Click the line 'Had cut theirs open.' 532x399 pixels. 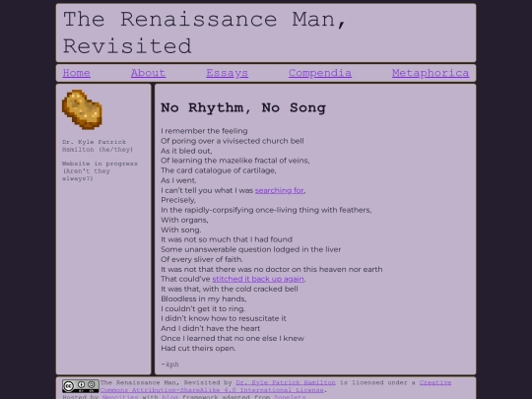click(x=198, y=349)
